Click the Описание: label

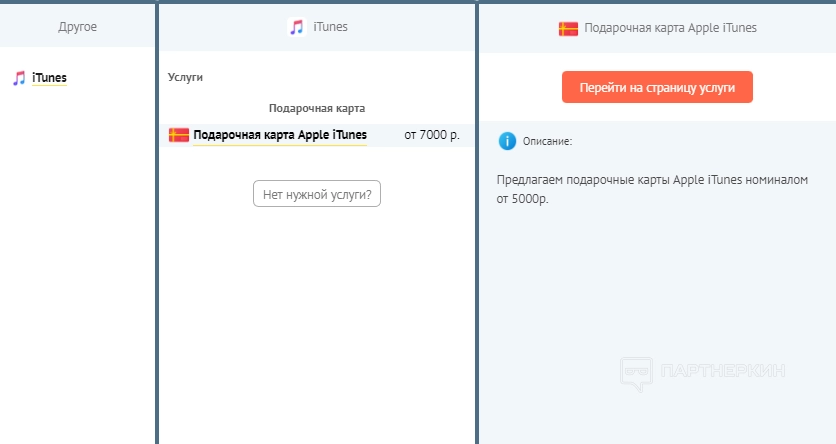coord(547,141)
